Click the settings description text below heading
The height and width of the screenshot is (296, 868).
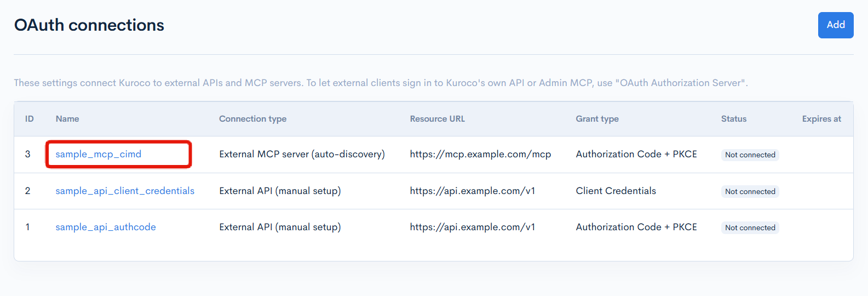[x=381, y=83]
